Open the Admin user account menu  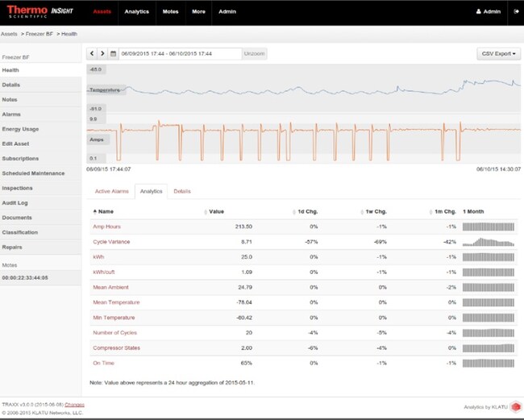[488, 12]
